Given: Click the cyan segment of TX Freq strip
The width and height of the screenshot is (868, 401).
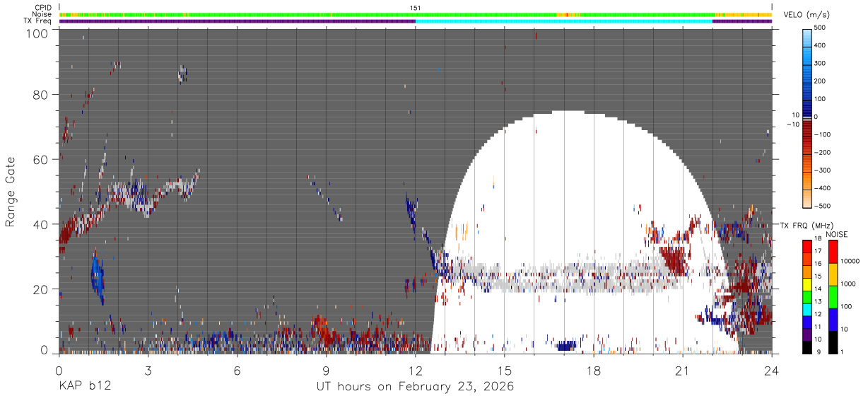Looking at the screenshot, I should tap(563, 21).
